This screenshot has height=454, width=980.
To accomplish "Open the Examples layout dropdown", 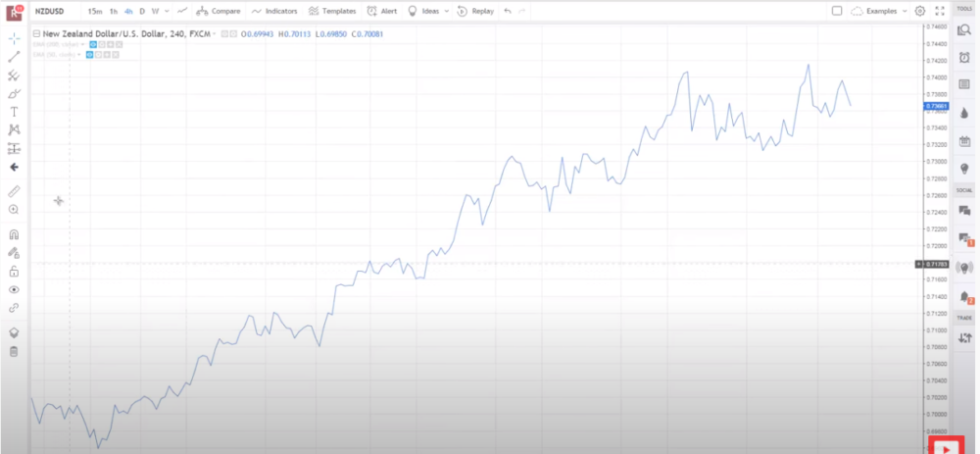I will coord(880,11).
